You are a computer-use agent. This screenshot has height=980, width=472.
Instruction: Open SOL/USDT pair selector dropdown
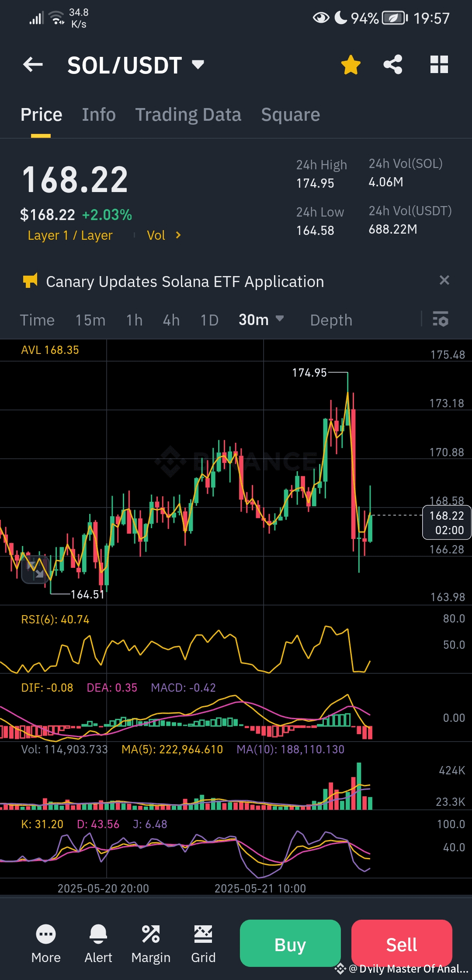(135, 65)
